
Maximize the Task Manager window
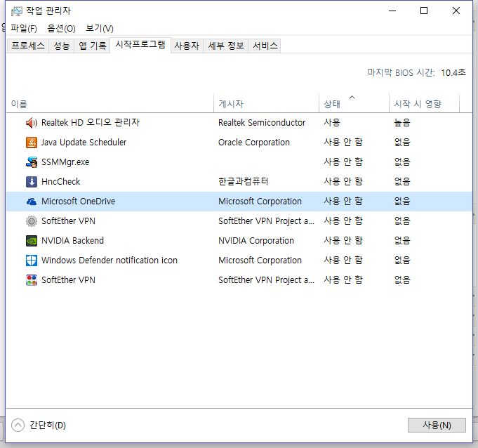pos(424,11)
